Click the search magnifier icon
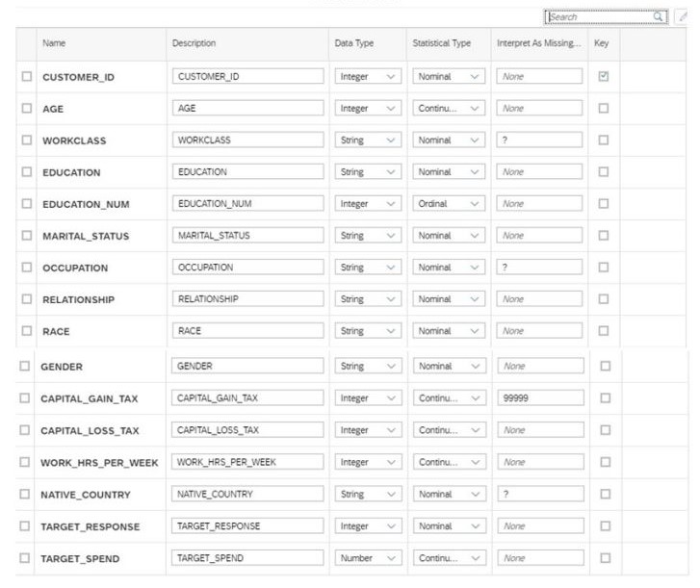Image resolution: width=700 pixels, height=588 pixels. (x=659, y=16)
